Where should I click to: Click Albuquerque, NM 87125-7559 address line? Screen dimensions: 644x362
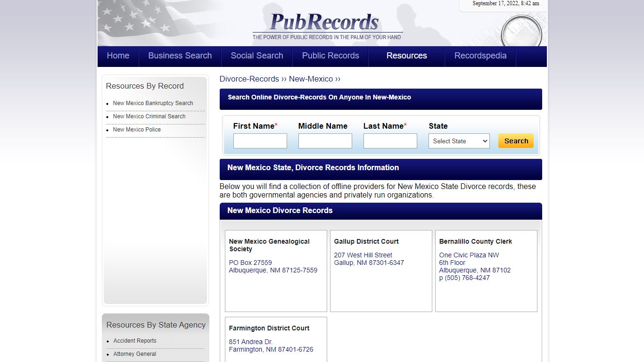[273, 270]
